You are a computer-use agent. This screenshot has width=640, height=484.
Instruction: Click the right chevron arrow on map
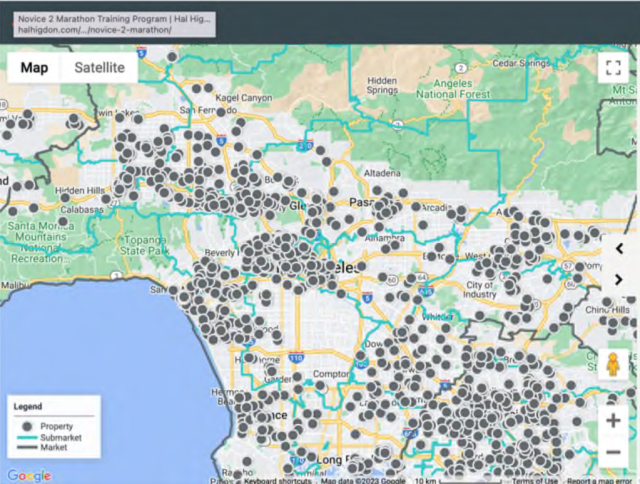tap(619, 279)
